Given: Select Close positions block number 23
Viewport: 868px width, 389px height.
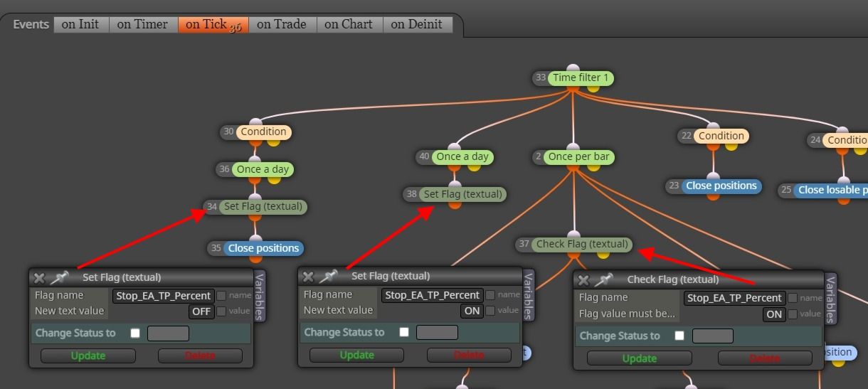Looking at the screenshot, I should pyautogui.click(x=721, y=186).
